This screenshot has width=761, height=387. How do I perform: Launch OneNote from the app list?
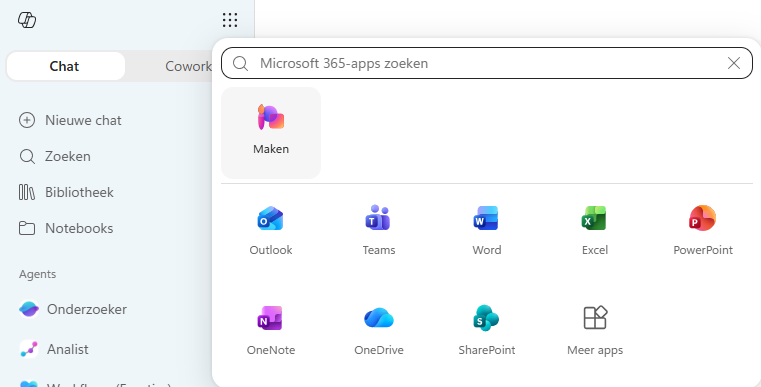pyautogui.click(x=271, y=330)
